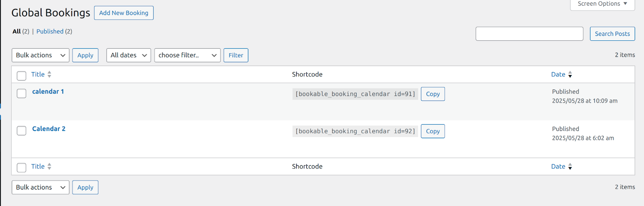Screen dimensions: 644x206
Task: Tick the checkbox for calendar 1
Action: point(22,94)
